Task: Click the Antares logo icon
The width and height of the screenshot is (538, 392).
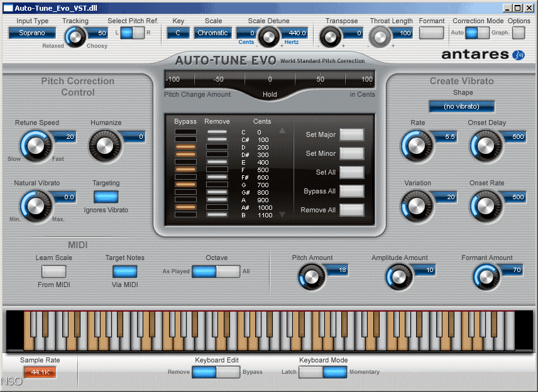Action: [x=519, y=55]
